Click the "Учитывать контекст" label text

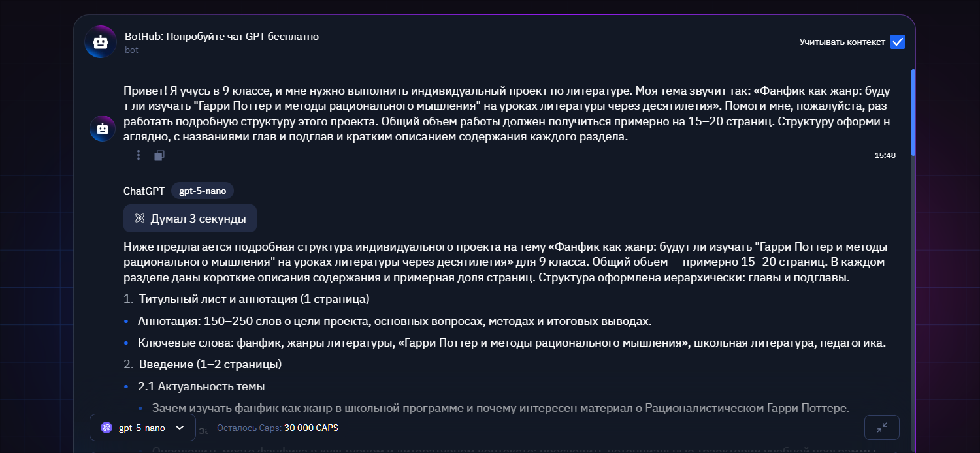pos(841,42)
